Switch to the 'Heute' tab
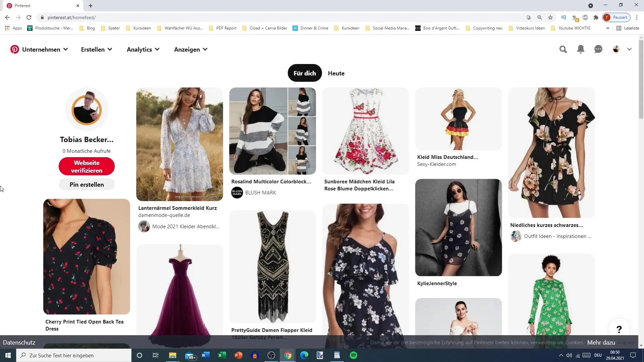 tap(337, 73)
